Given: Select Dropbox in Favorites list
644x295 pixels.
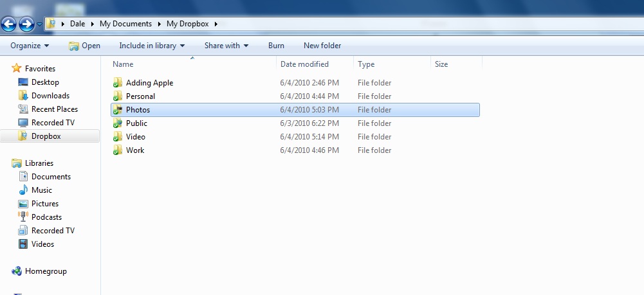Looking at the screenshot, I should click(46, 136).
